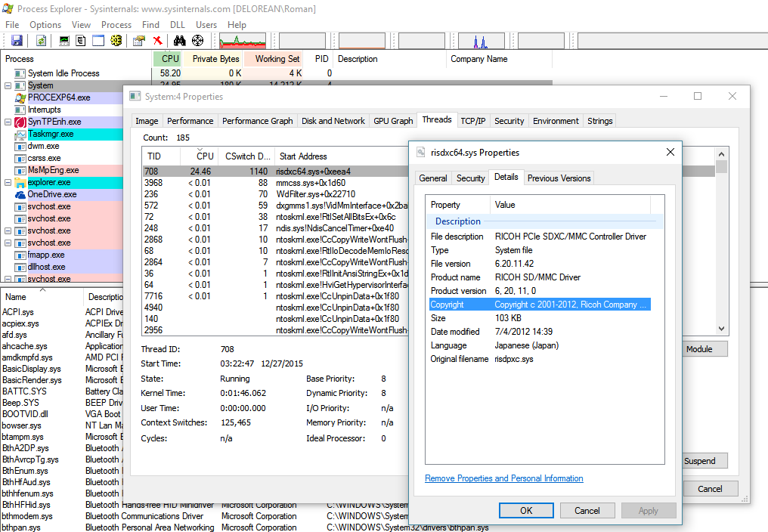Sort threads by CPU column header

[x=200, y=156]
